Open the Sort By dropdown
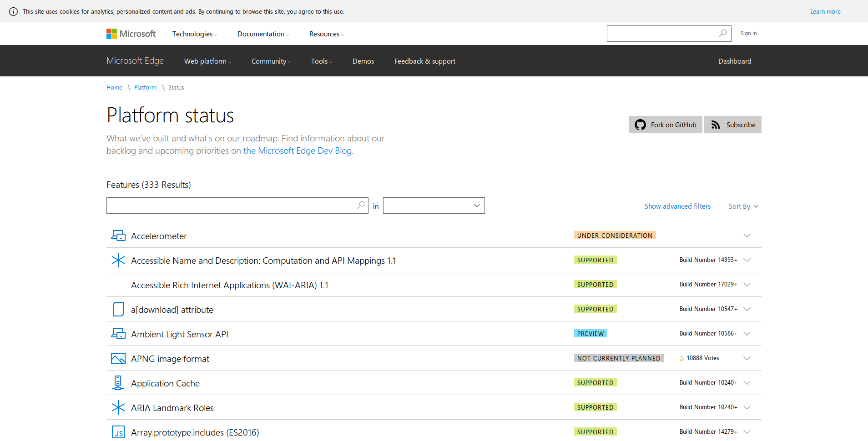This screenshot has width=868, height=441. 743,206
